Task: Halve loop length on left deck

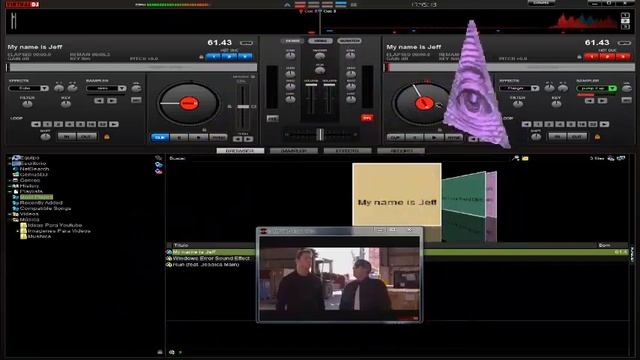Action: pyautogui.click(x=36, y=124)
